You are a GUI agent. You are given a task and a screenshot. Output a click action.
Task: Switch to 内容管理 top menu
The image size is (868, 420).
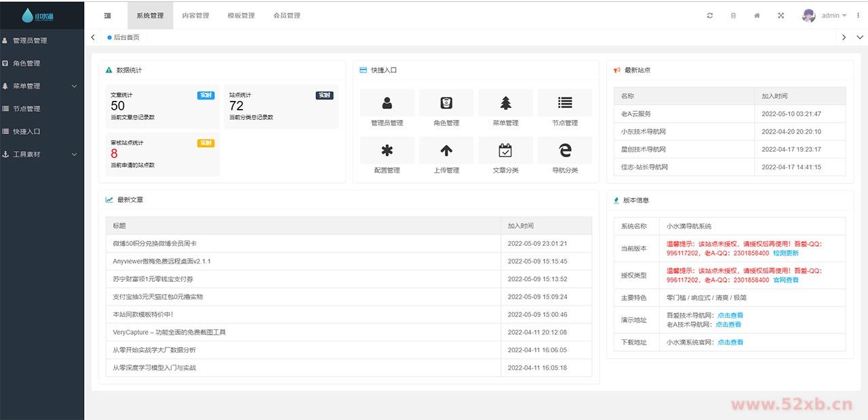[195, 16]
